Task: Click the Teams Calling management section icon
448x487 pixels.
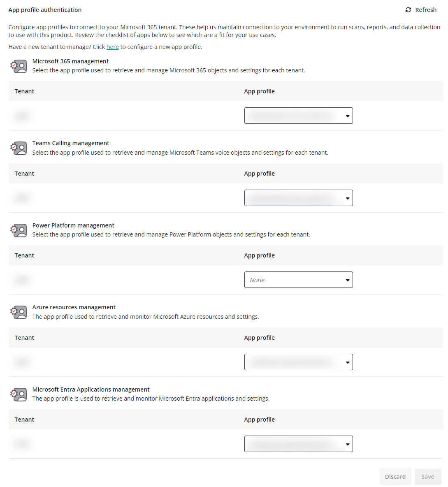Action: coord(19,148)
